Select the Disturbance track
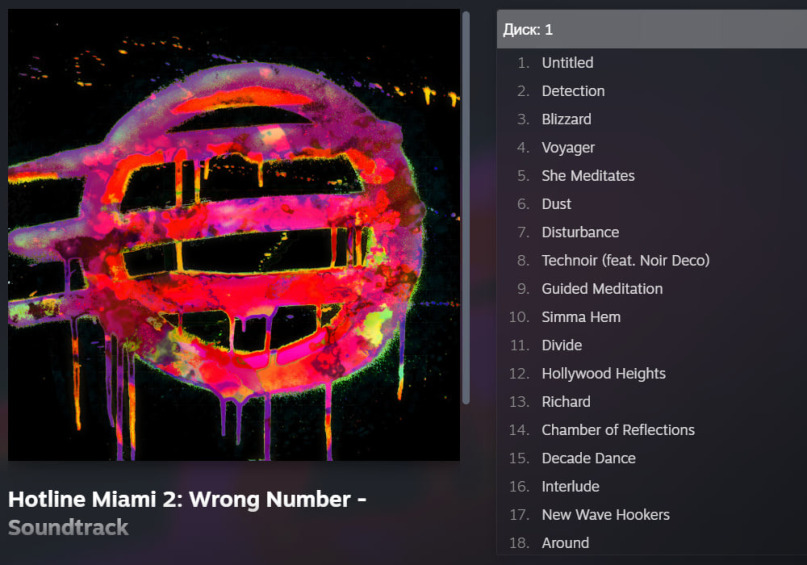This screenshot has width=807, height=565. tap(652, 232)
